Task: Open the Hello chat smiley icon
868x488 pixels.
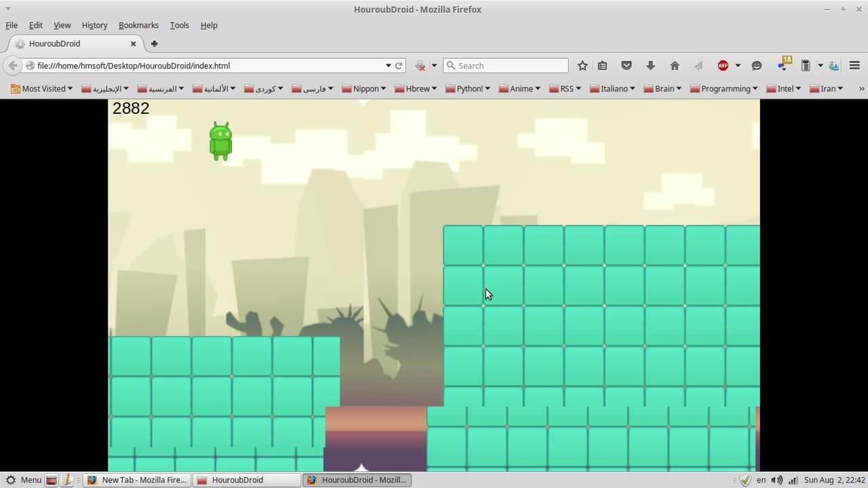Action: (757, 66)
